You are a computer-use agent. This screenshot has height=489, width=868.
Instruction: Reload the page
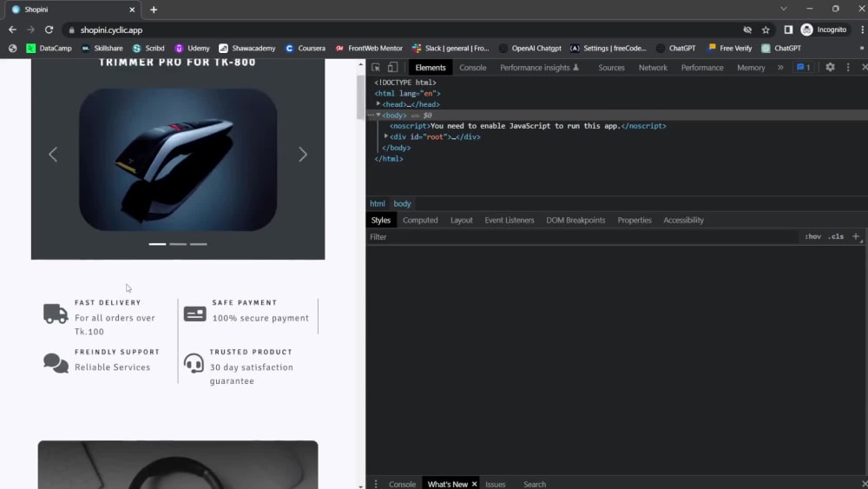(49, 30)
